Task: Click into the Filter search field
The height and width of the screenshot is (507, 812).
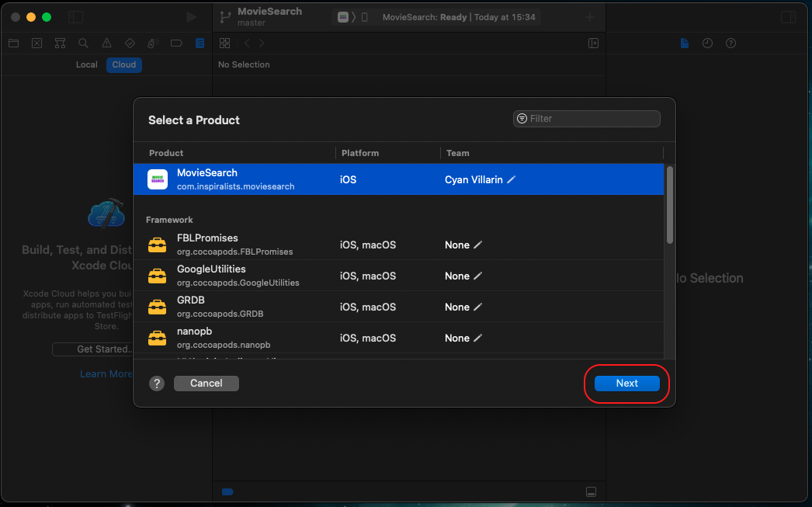Action: (587, 119)
